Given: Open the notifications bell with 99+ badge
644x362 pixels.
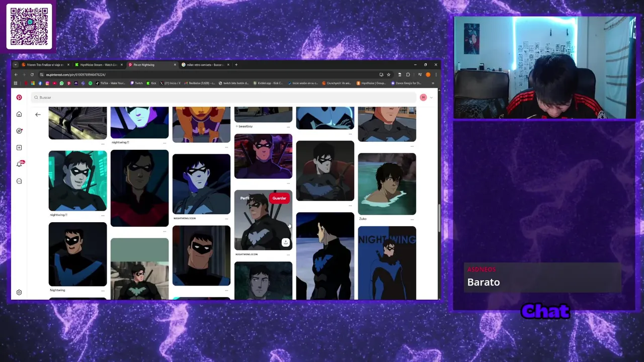Looking at the screenshot, I should 20,164.
